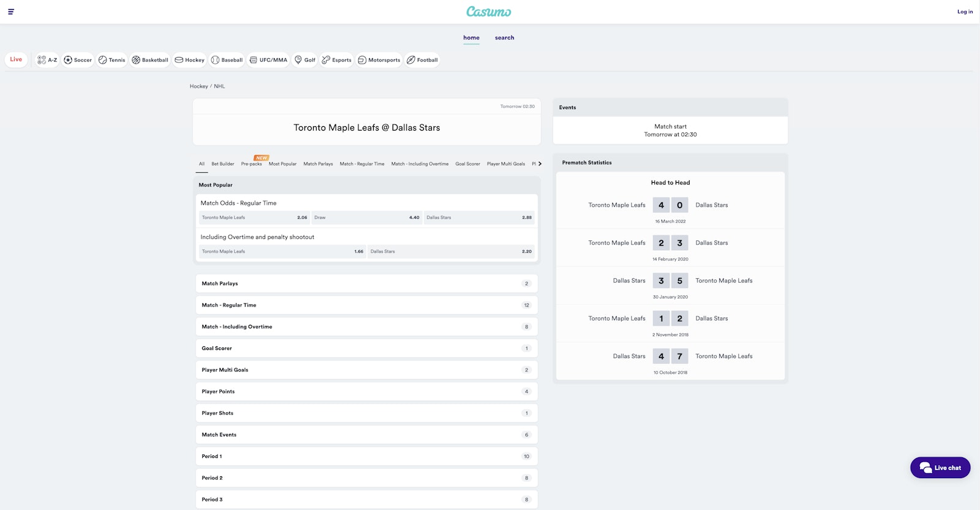The image size is (980, 510).
Task: Switch to the search tab
Action: click(x=504, y=38)
